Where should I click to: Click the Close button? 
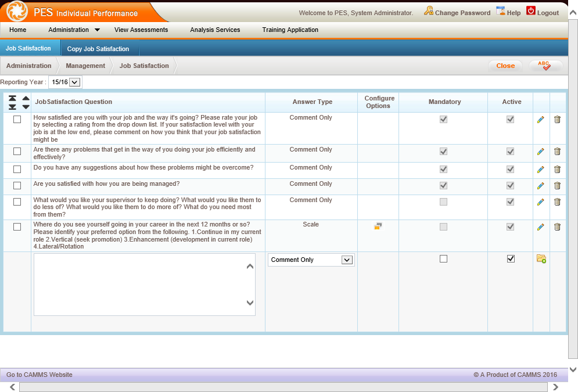(x=505, y=66)
